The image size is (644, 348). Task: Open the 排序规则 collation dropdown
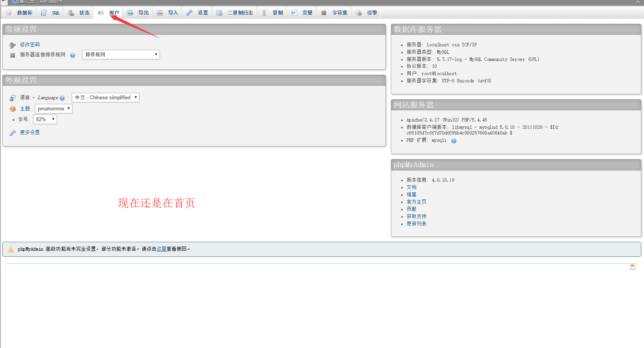coord(121,54)
